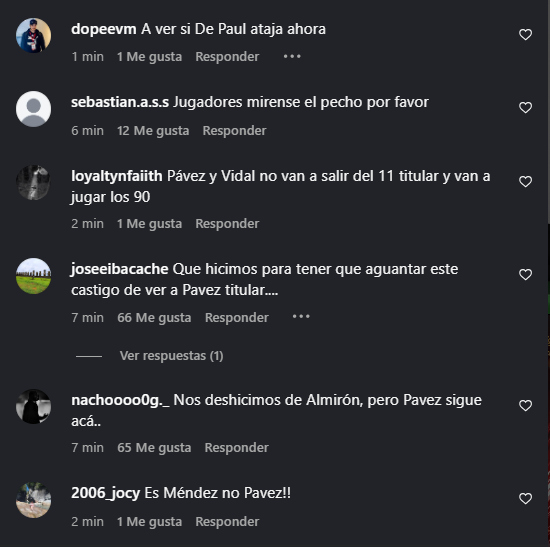The width and height of the screenshot is (550, 547).
Task: View likes on '66 Me gusta'
Action: [x=154, y=318]
